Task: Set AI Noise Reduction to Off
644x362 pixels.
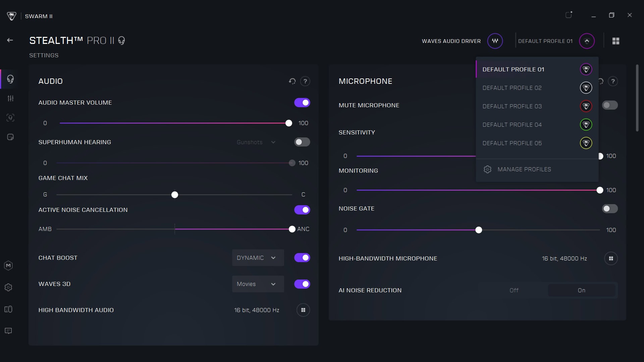Action: coord(514,290)
